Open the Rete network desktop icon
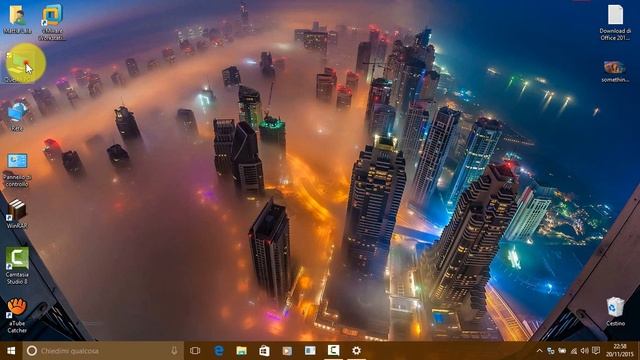Viewport: 640px width, 360px height. click(17, 116)
